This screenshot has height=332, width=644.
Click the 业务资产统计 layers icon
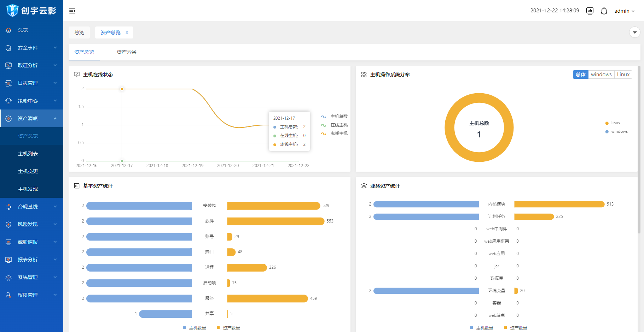[364, 186]
